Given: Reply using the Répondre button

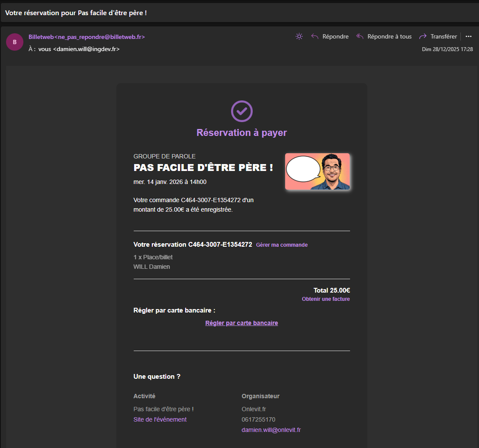Looking at the screenshot, I should (330, 36).
